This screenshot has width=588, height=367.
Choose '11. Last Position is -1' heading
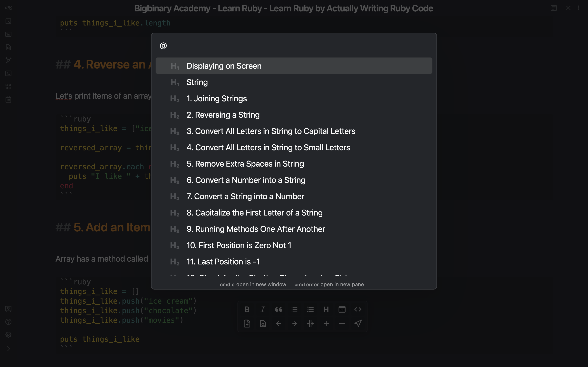click(x=223, y=262)
